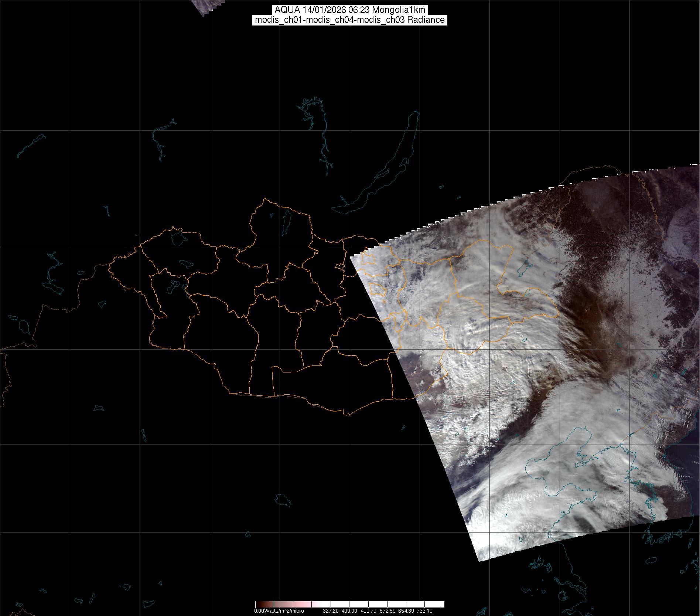This screenshot has width=700, height=616.
Task: Click the 0.00Watts/m^2/micro legend label
Action: [x=279, y=611]
